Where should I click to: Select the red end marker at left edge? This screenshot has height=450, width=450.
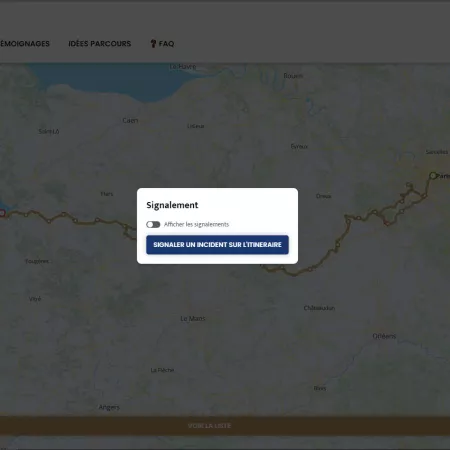click(2, 213)
